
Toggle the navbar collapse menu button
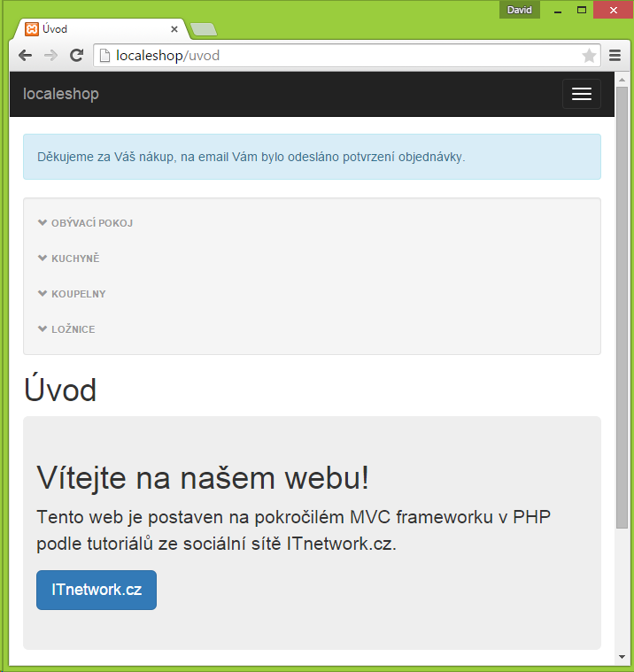coord(581,94)
